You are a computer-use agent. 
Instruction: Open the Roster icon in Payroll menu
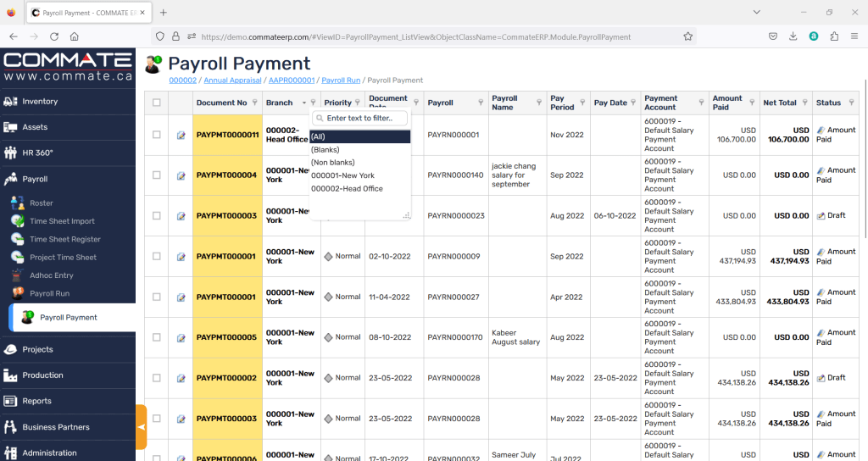click(x=17, y=203)
